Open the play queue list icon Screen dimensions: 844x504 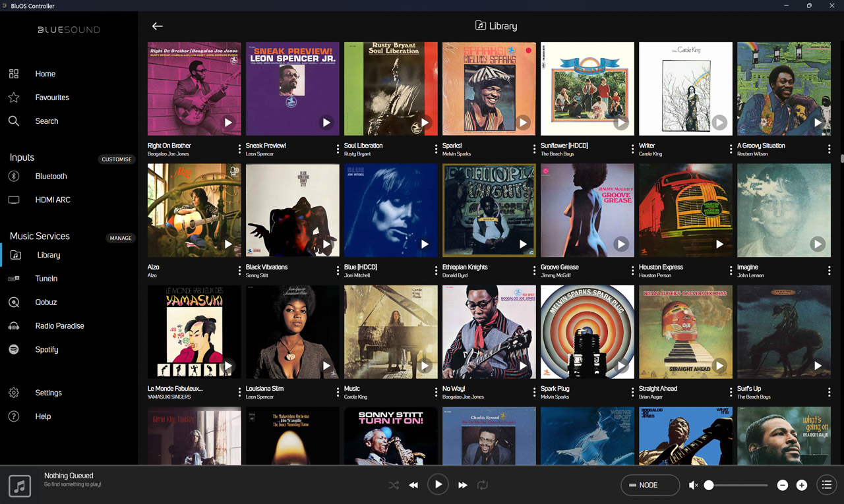826,486
